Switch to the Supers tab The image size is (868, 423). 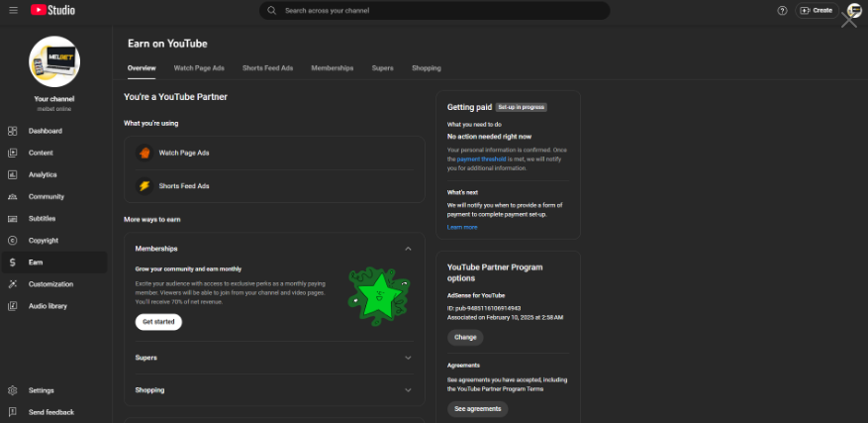(382, 68)
